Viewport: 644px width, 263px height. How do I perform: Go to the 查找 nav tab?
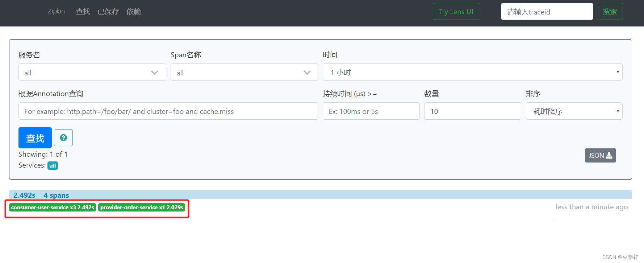pos(83,12)
